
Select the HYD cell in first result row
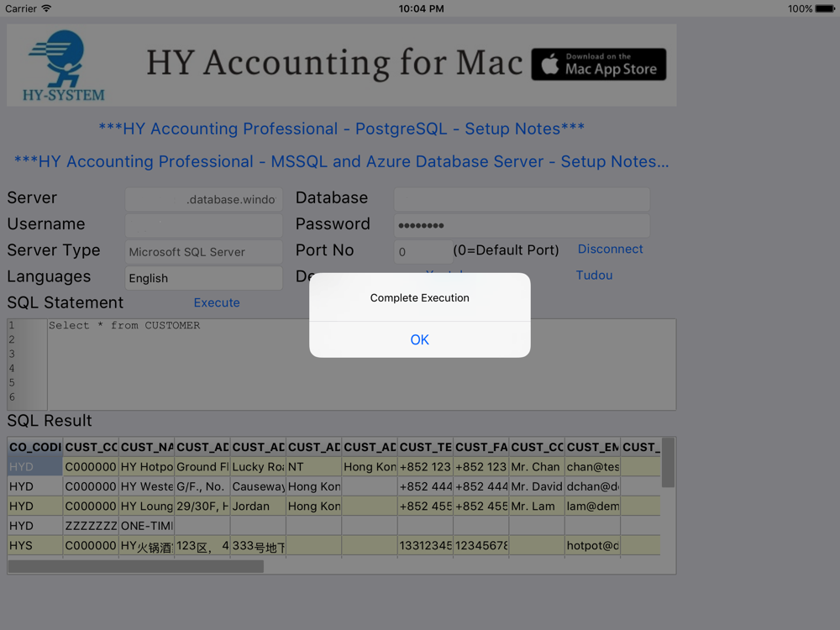pyautogui.click(x=35, y=466)
